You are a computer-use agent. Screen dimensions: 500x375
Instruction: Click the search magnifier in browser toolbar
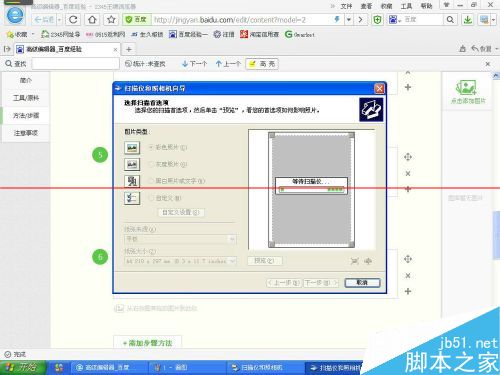click(450, 20)
